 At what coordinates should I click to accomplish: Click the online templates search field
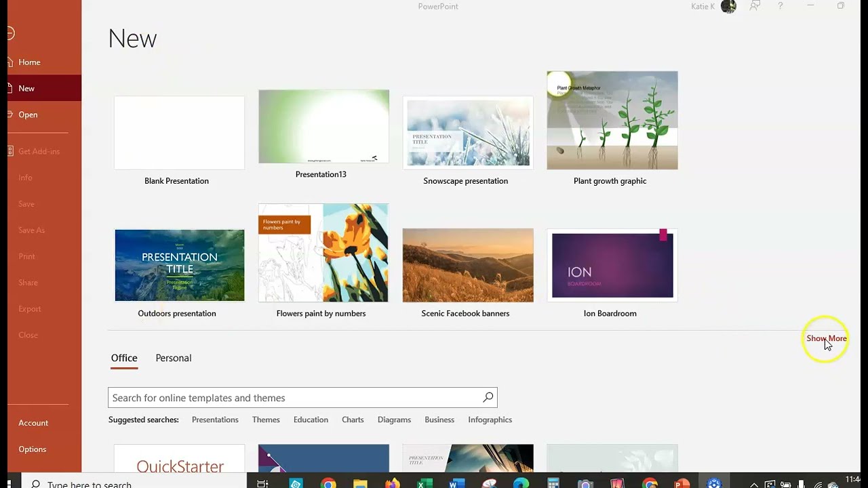tap(302, 397)
